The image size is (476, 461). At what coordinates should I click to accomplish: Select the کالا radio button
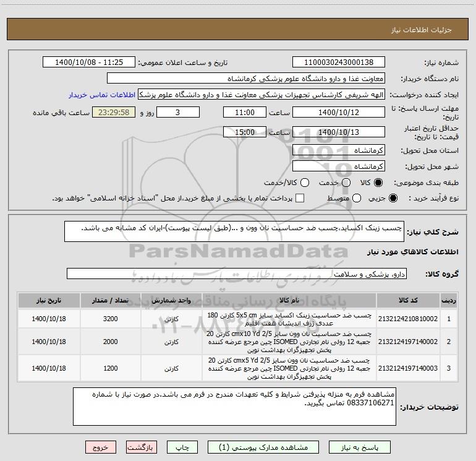click(x=378, y=183)
